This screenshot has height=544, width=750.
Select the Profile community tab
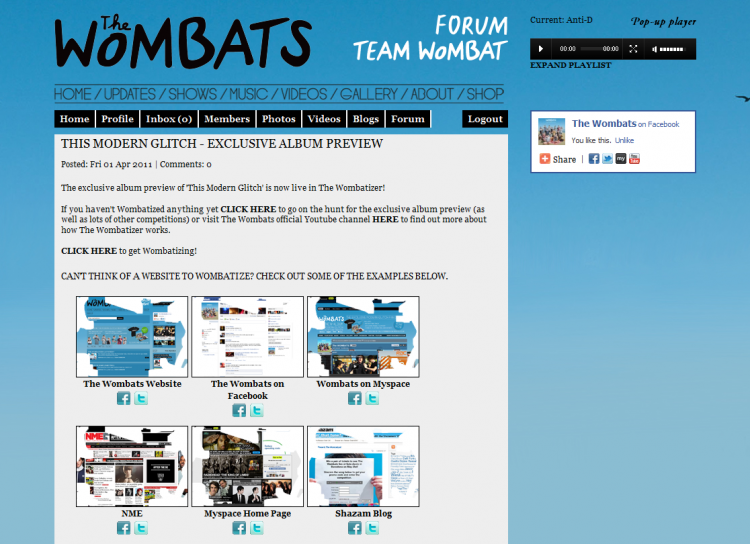coord(118,119)
